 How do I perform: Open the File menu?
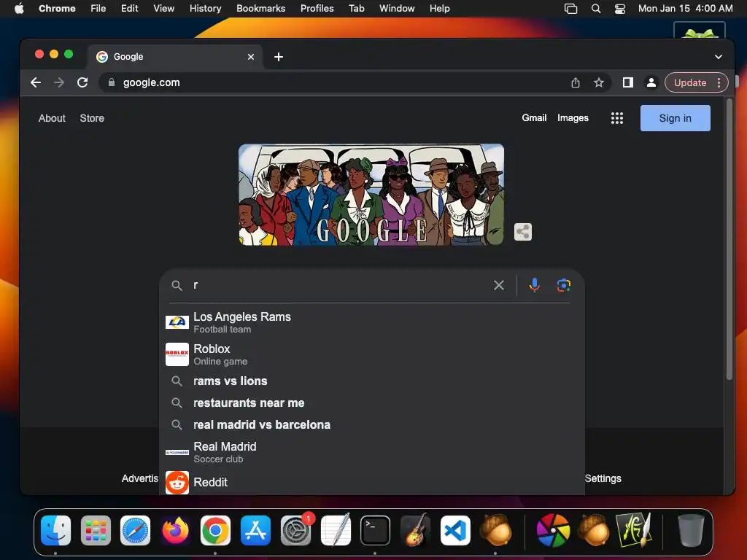[98, 9]
